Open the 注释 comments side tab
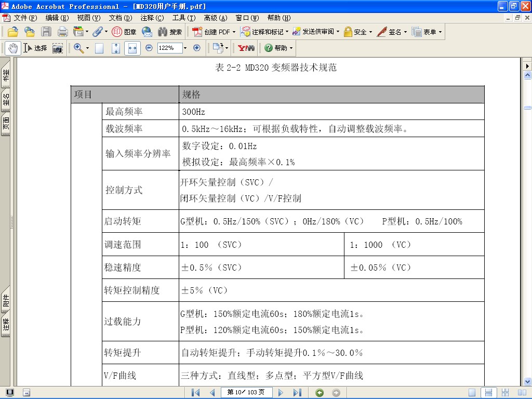This screenshot has height=399, width=532. point(6,325)
